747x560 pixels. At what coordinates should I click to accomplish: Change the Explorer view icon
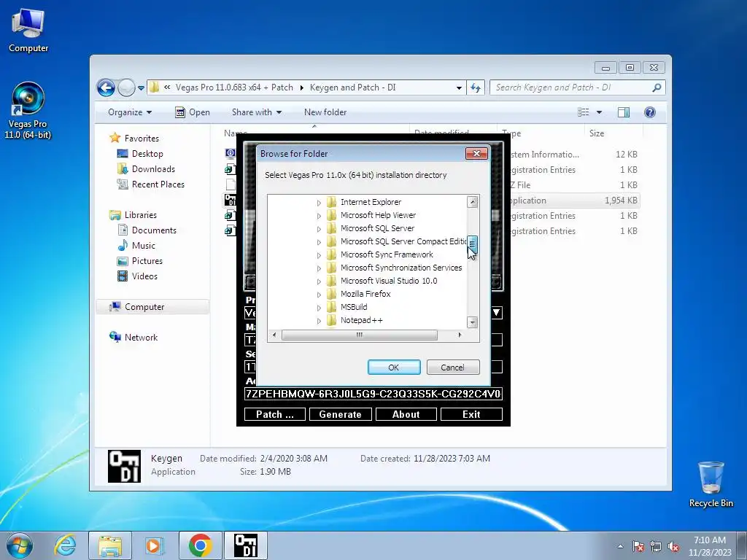pos(583,112)
